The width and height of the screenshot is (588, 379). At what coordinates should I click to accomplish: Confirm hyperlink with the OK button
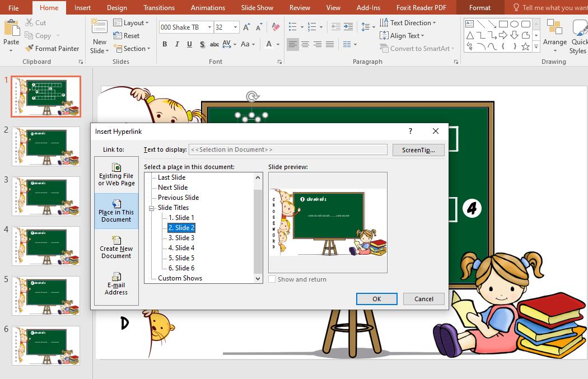376,299
